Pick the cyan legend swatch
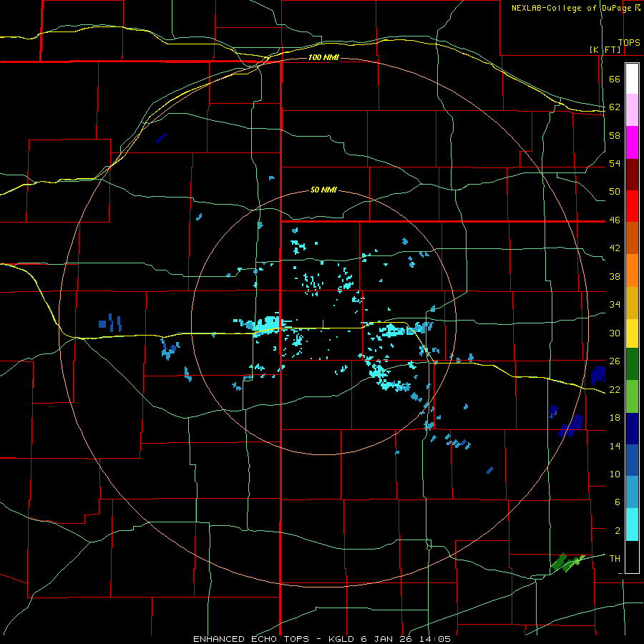Viewport: 644px width, 644px height. click(x=632, y=525)
